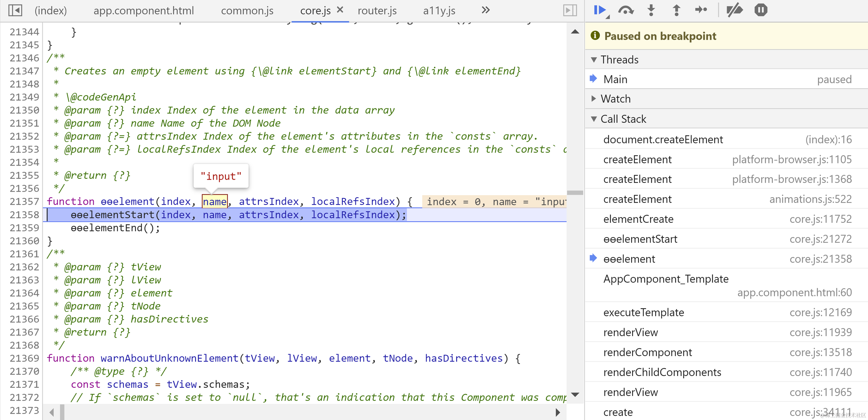Open the app.component.html tab
The height and width of the screenshot is (420, 868).
coord(144,11)
